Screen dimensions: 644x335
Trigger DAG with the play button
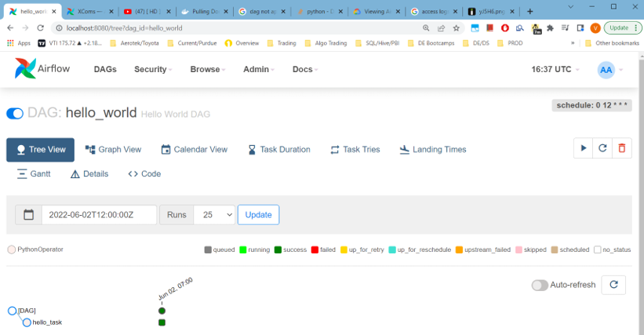[x=584, y=148]
